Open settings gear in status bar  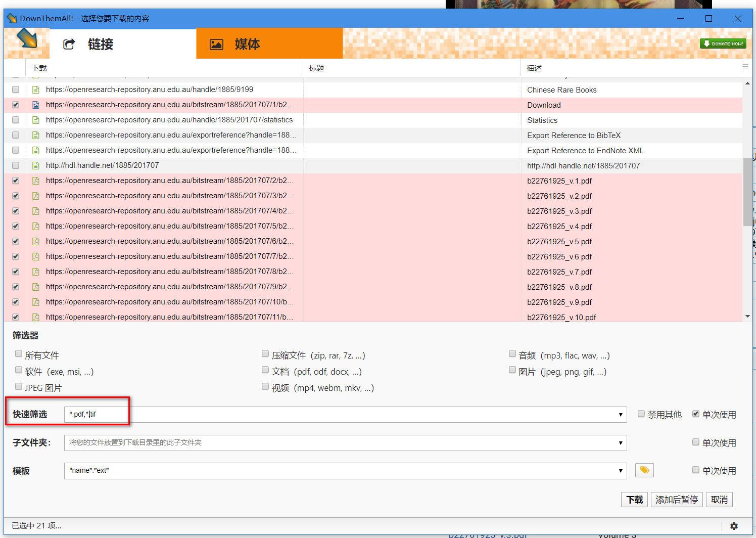tap(734, 526)
